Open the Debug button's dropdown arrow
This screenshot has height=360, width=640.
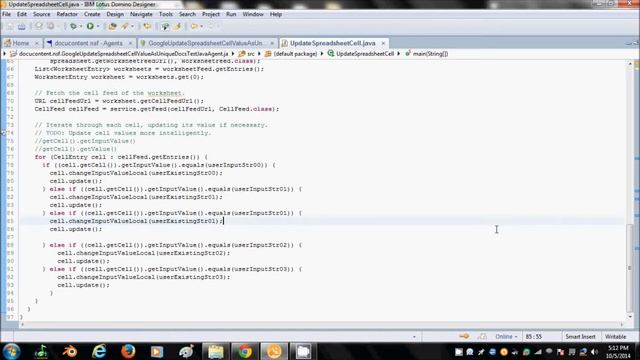tap(81, 27)
